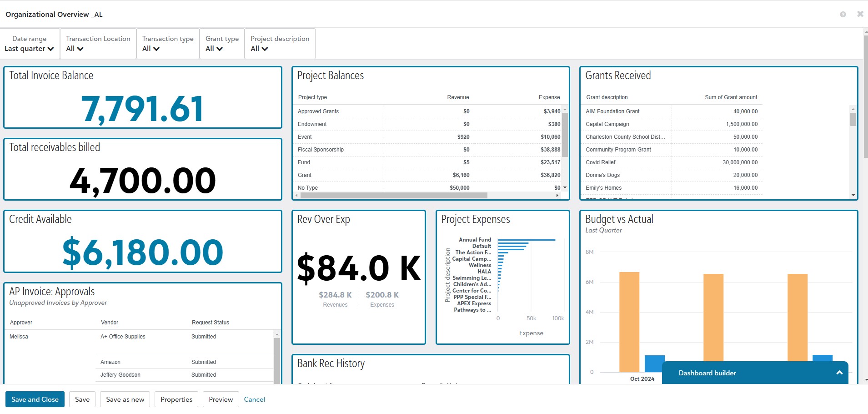This screenshot has height=414, width=868.
Task: Open dashboard Properties
Action: coord(176,399)
